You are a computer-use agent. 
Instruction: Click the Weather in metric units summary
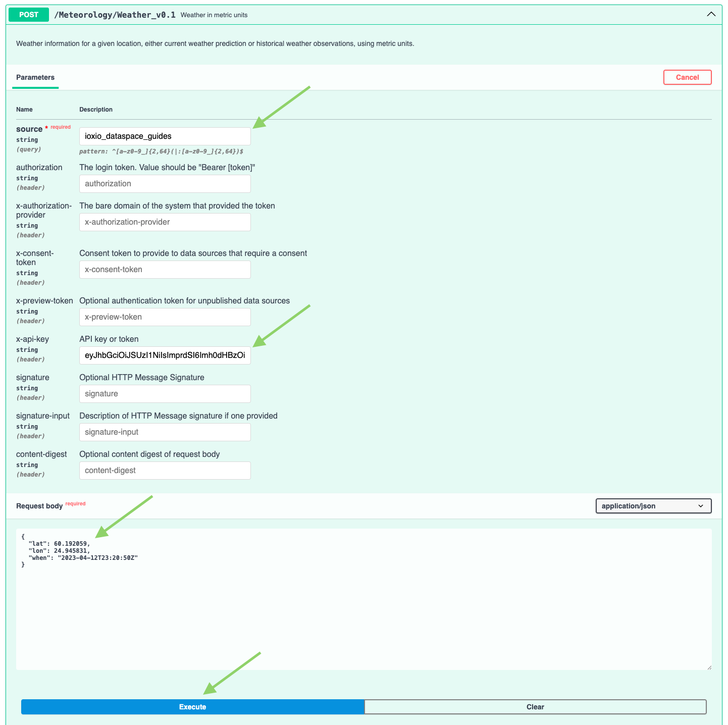pyautogui.click(x=214, y=15)
